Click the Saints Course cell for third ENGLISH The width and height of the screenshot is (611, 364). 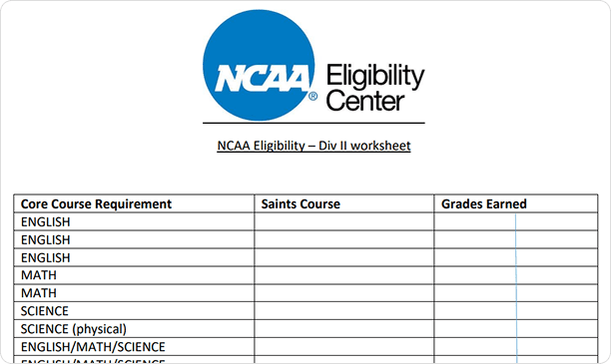click(x=344, y=257)
